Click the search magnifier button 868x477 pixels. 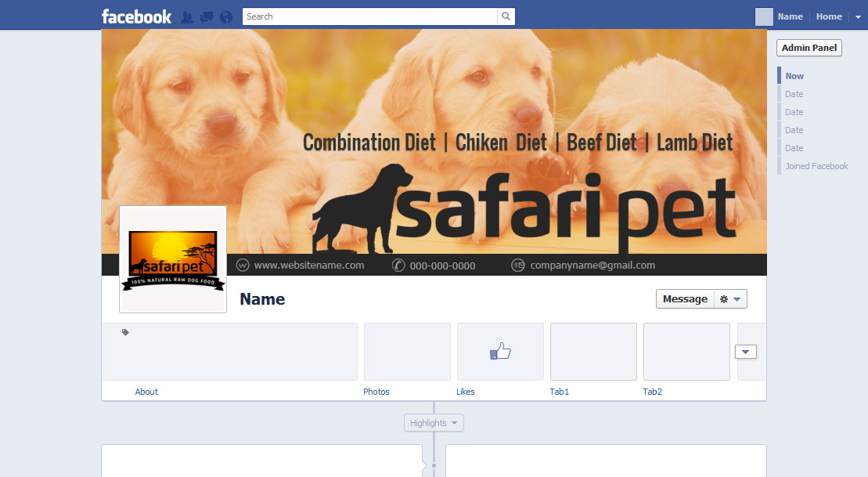point(506,16)
